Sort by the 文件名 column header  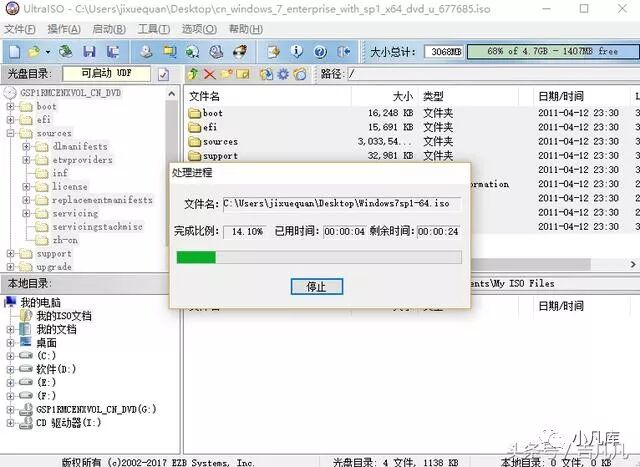(x=267, y=97)
